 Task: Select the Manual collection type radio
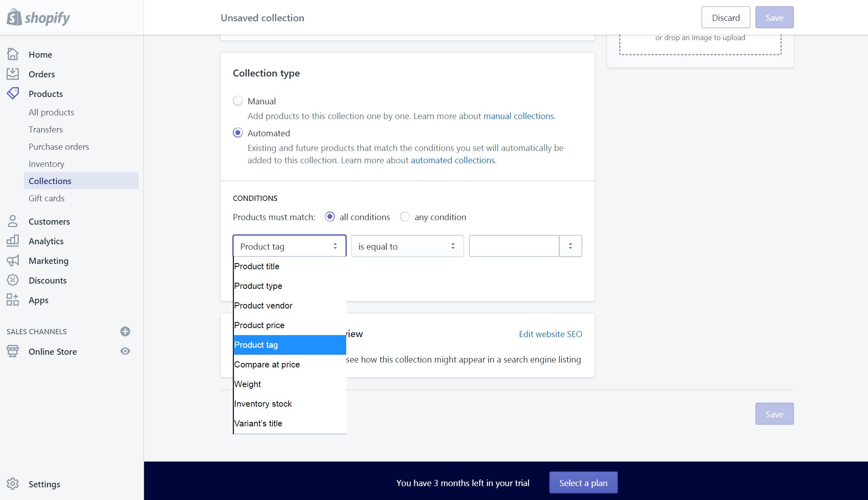238,101
